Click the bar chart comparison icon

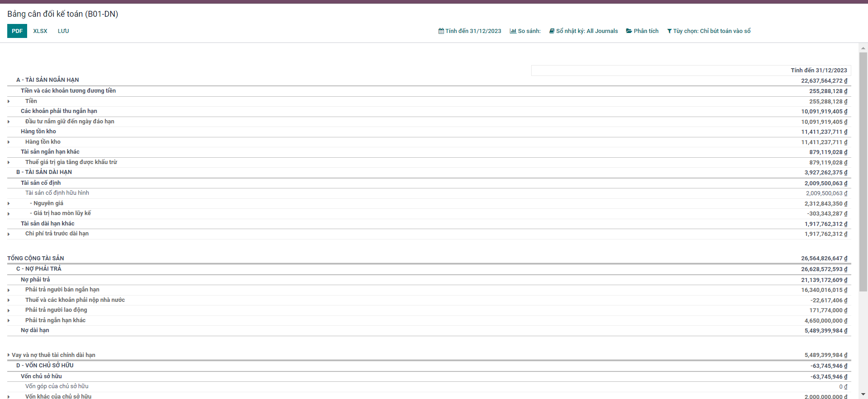tap(513, 31)
